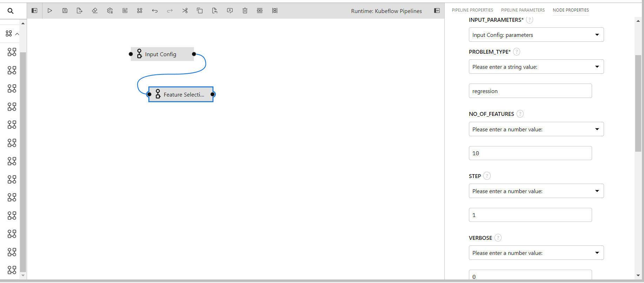Undo the last canvas action
This screenshot has height=283, width=644.
[x=155, y=11]
